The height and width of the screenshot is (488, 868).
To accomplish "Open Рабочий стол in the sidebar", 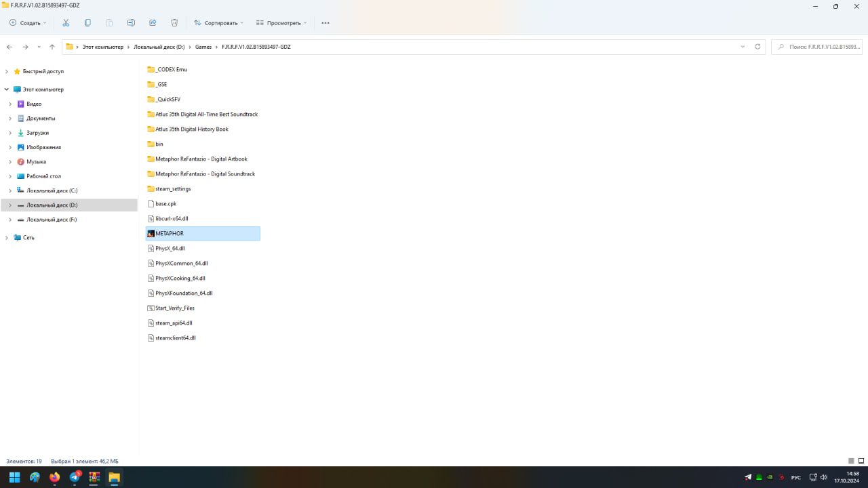I will point(43,176).
